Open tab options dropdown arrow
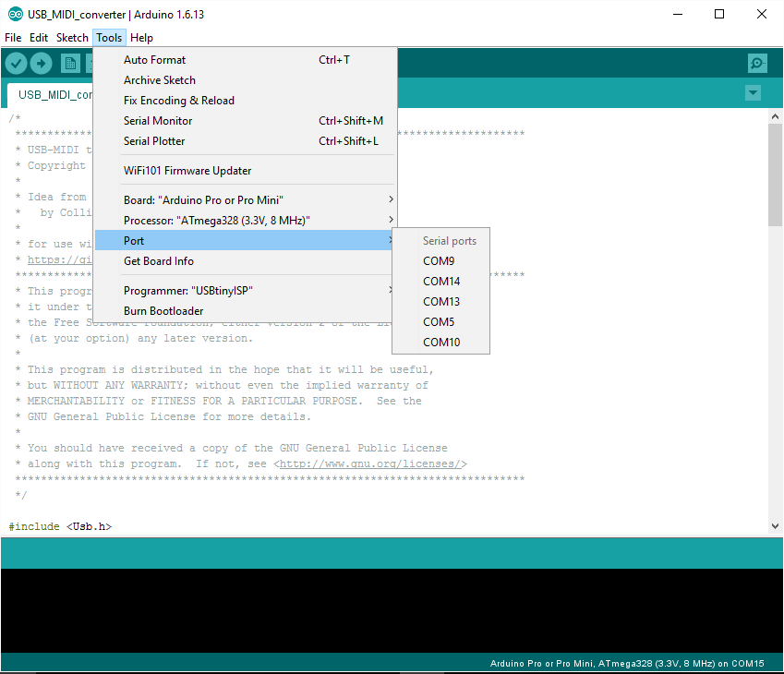 click(x=753, y=92)
